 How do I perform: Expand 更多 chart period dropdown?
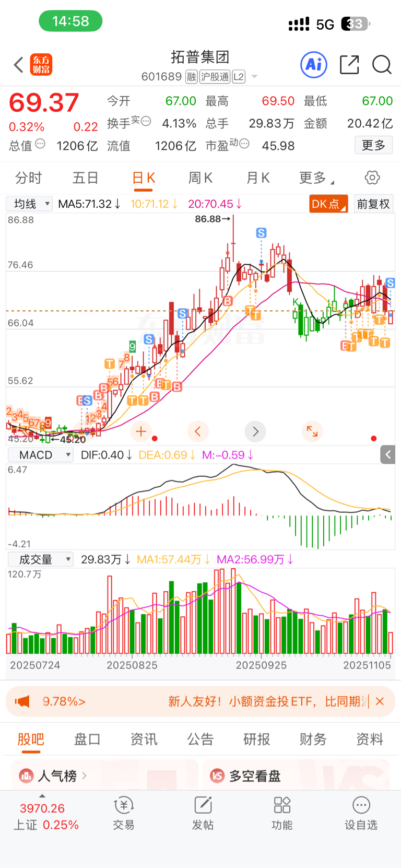[316, 178]
